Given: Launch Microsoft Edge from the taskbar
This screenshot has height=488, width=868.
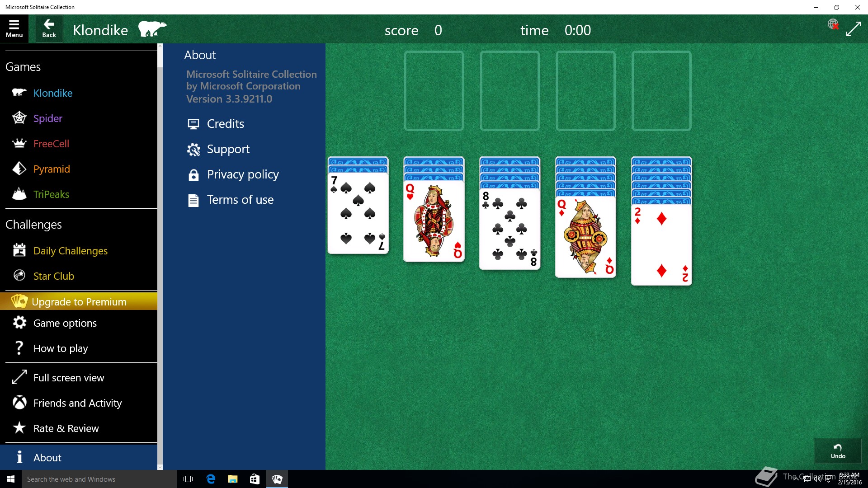Looking at the screenshot, I should click(211, 479).
